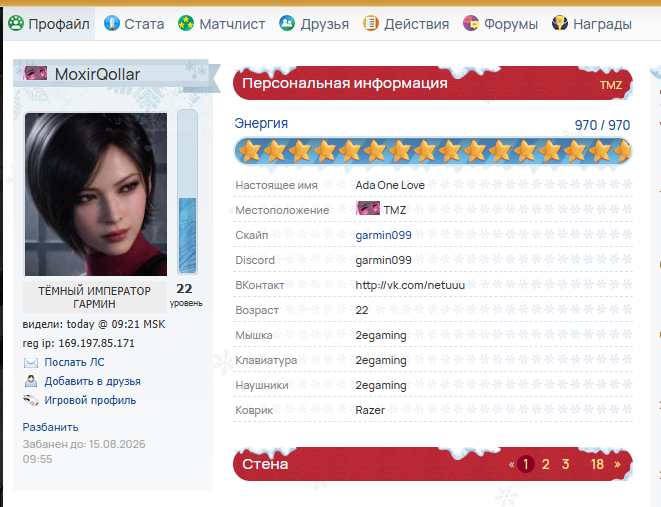Open the Награды tab
This screenshot has width=661, height=507.
click(x=592, y=24)
